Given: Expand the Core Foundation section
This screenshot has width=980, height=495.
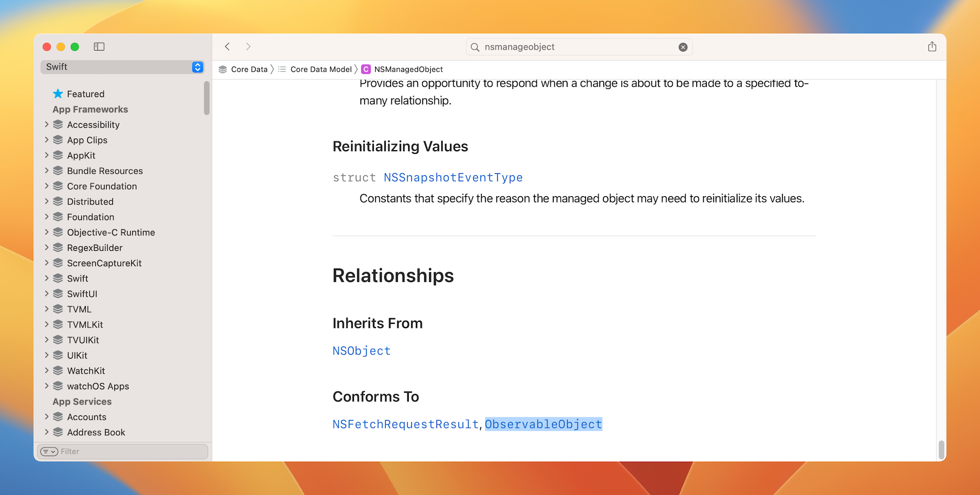Looking at the screenshot, I should point(47,186).
